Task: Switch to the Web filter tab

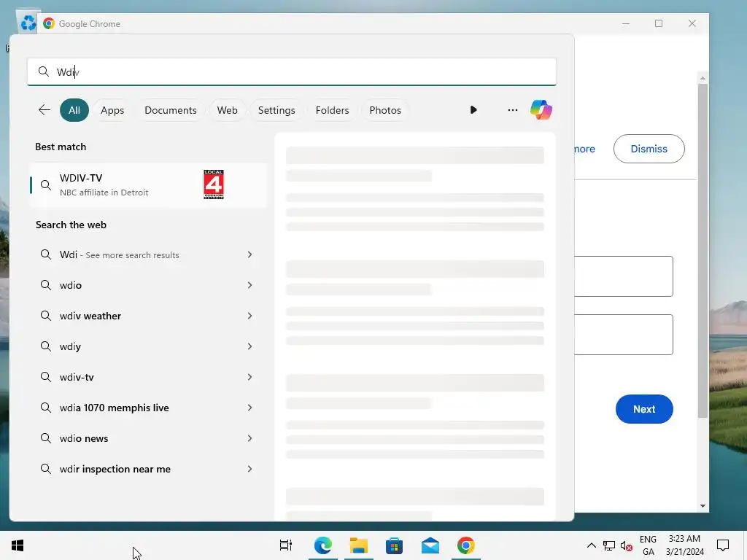Action: 228,110
